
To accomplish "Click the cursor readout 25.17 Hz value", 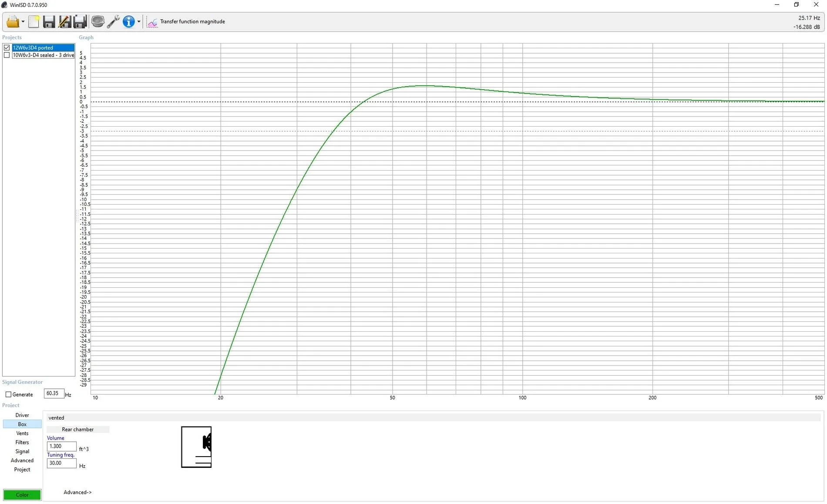I will [809, 18].
